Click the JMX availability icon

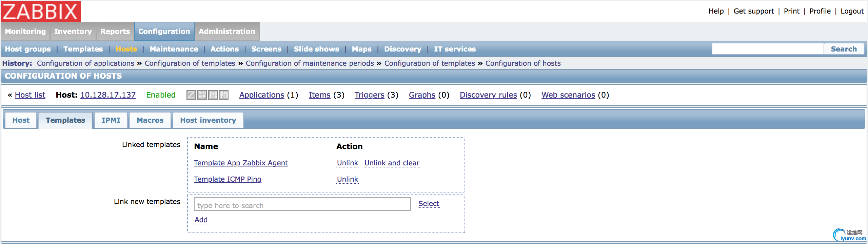point(213,95)
